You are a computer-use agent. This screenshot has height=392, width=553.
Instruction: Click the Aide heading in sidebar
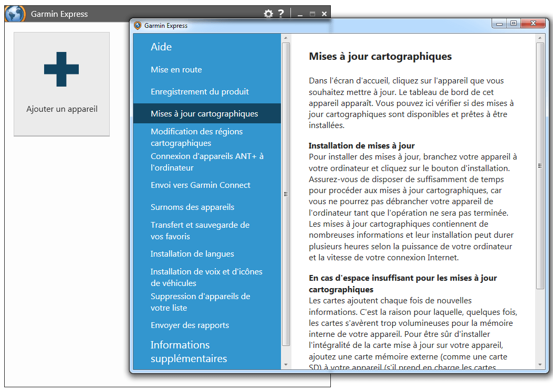point(161,47)
